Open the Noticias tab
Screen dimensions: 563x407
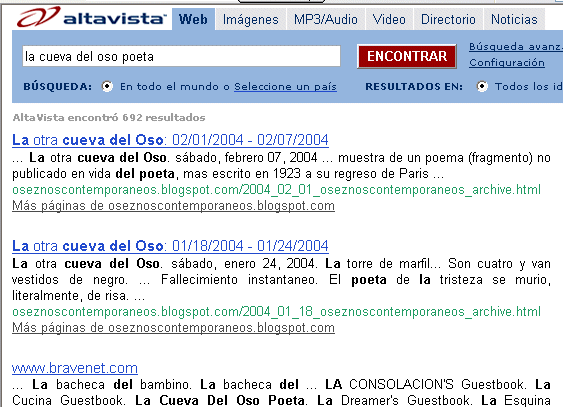(514, 19)
